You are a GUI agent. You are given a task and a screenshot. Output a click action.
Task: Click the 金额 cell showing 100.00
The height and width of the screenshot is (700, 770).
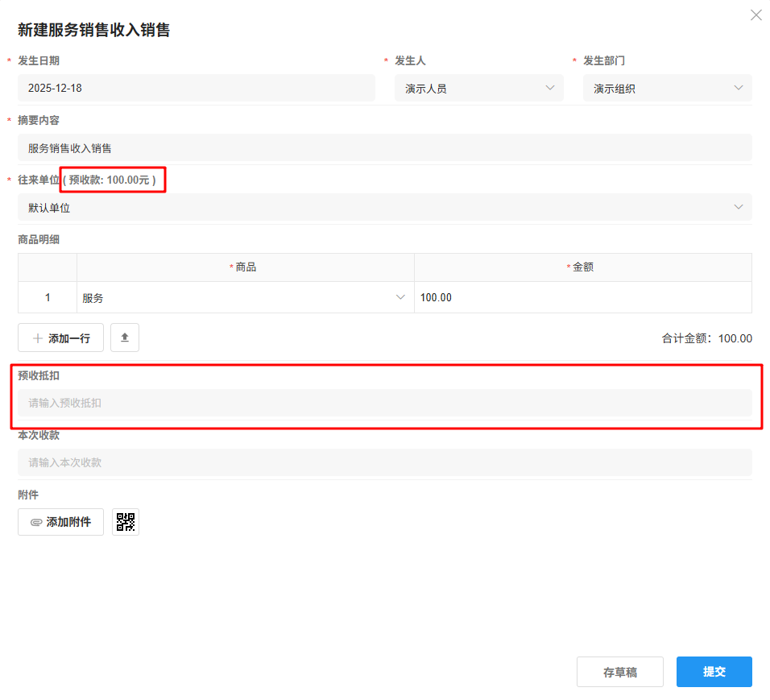(582, 297)
